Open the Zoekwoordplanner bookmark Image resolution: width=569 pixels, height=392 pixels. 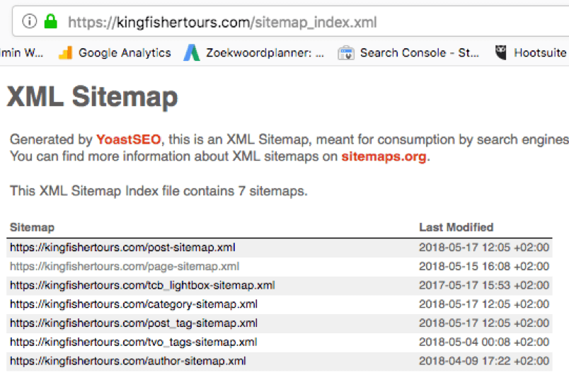click(253, 53)
